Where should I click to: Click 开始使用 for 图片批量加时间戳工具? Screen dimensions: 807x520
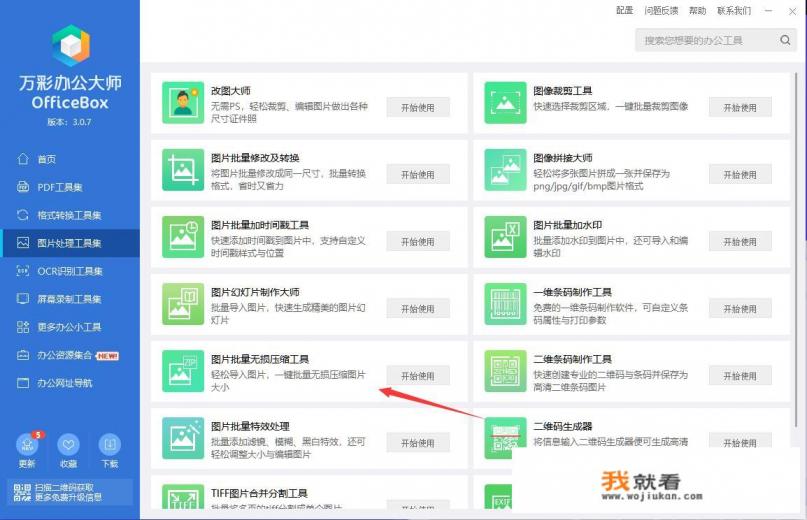[418, 241]
